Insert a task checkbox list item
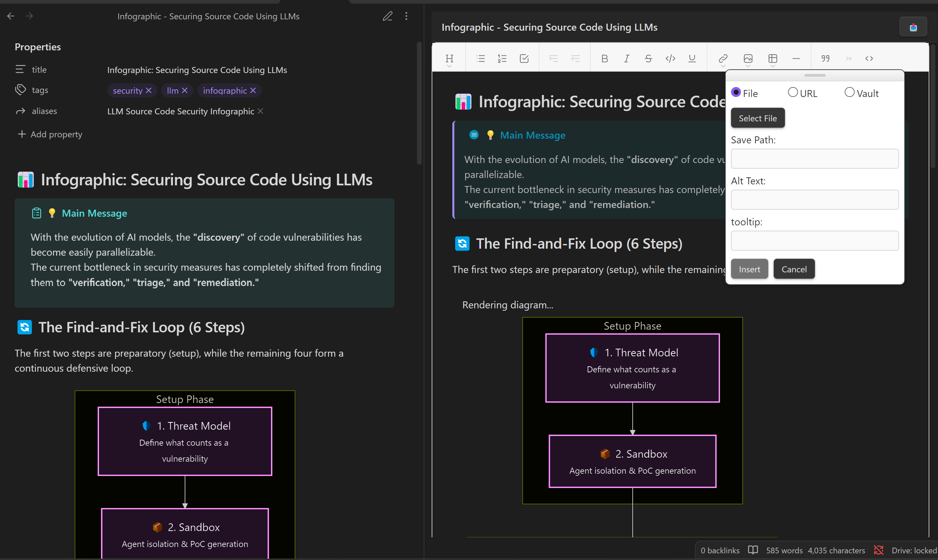This screenshot has height=560, width=938. pyautogui.click(x=524, y=58)
